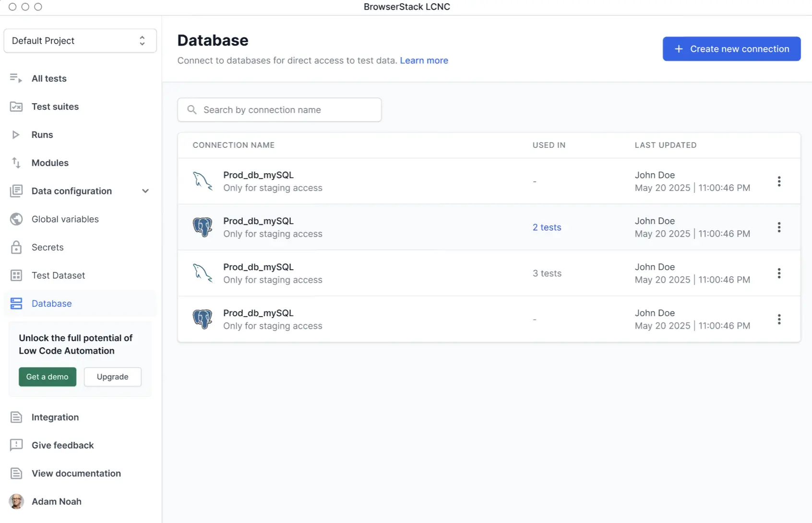Follow the Learn more link
This screenshot has width=812, height=523.
click(424, 60)
